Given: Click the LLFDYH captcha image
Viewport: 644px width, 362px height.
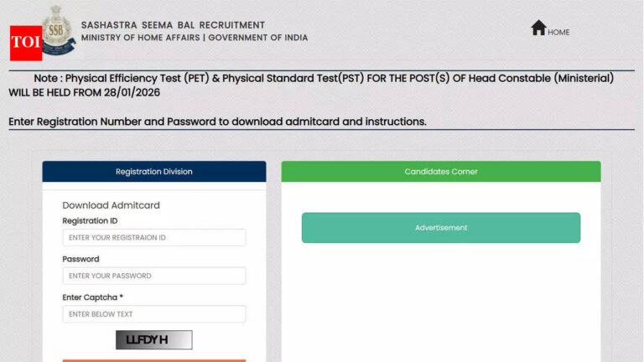Looking at the screenshot, I should click(x=154, y=339).
